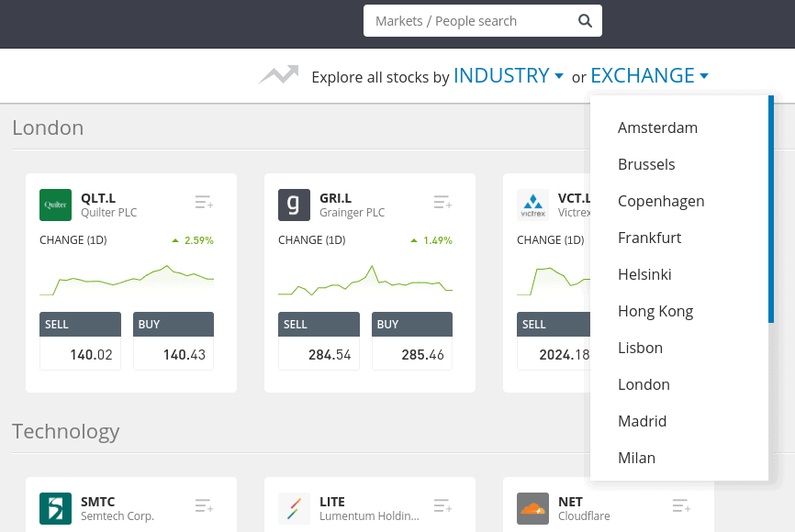
Task: Open Semtech Corp. logo icon
Action: [55, 508]
